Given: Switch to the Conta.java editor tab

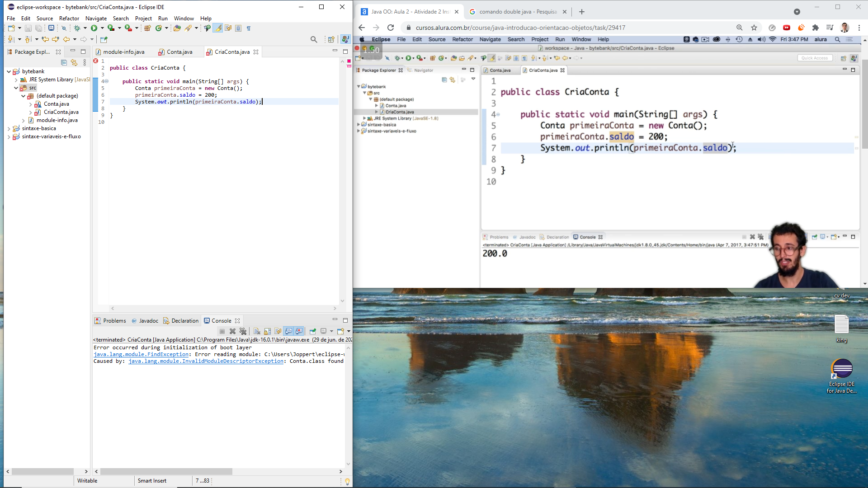Looking at the screenshot, I should tap(179, 52).
